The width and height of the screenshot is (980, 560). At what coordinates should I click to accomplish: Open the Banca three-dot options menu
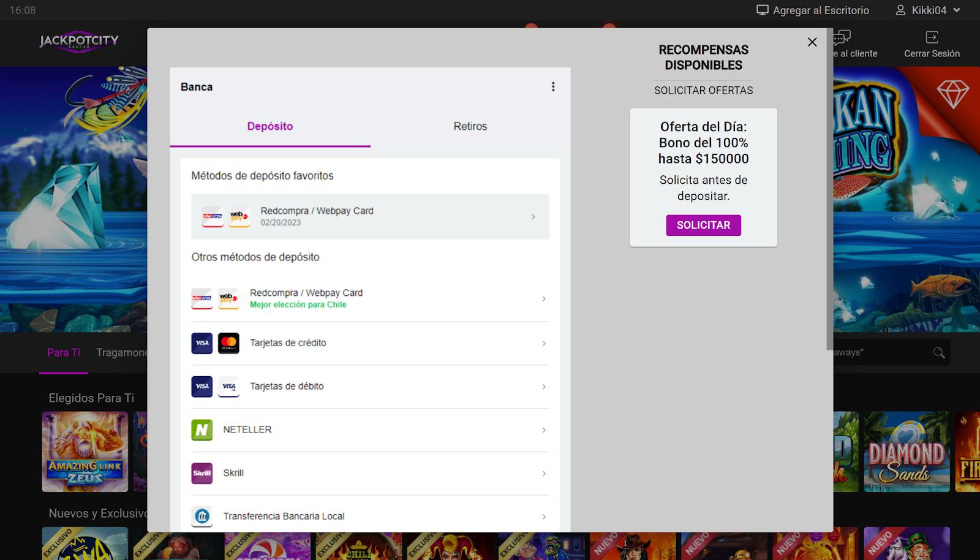pyautogui.click(x=553, y=87)
